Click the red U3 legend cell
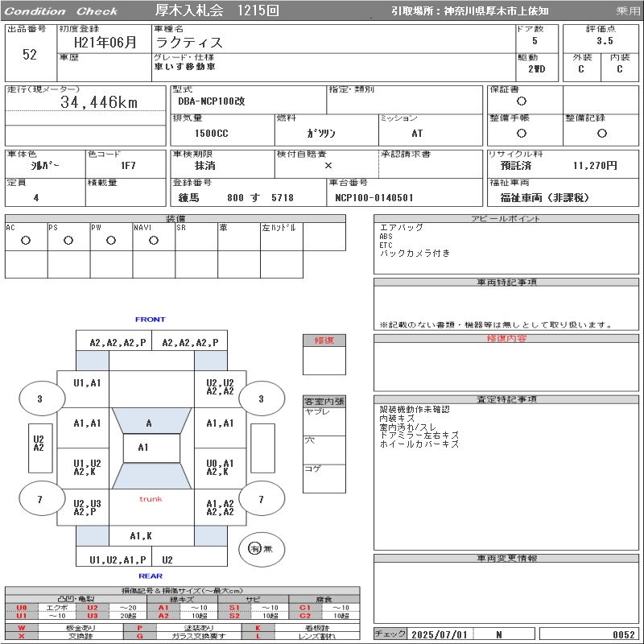 tap(93, 616)
